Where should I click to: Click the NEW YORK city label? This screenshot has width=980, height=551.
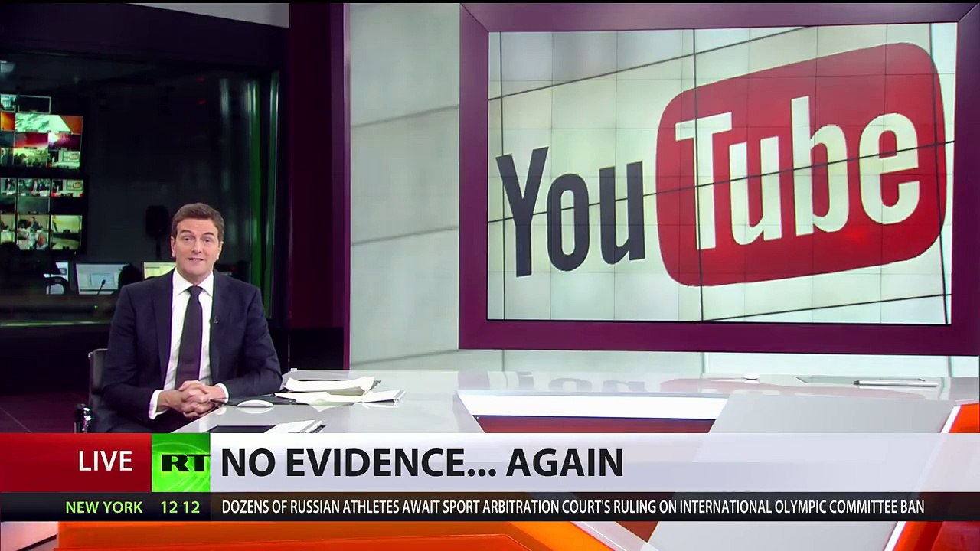[104, 507]
